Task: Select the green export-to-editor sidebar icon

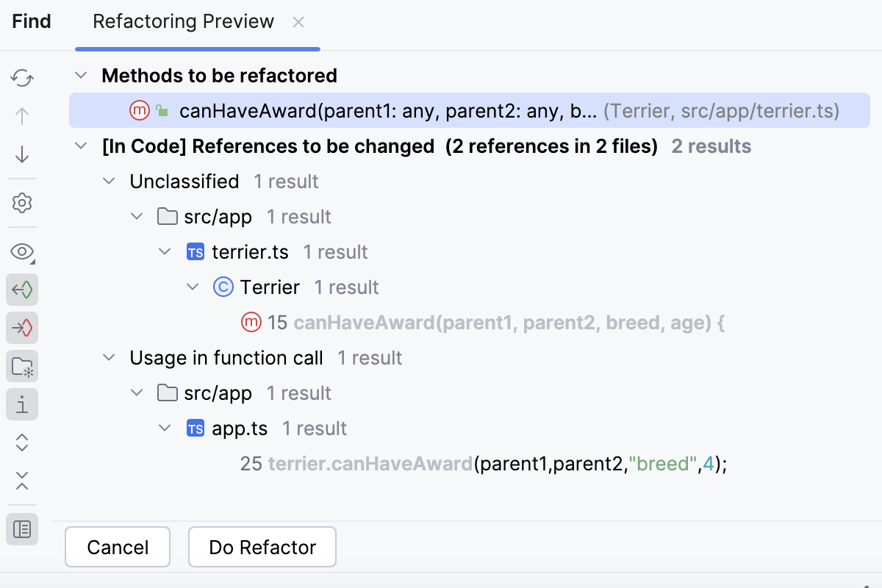Action: click(22, 290)
